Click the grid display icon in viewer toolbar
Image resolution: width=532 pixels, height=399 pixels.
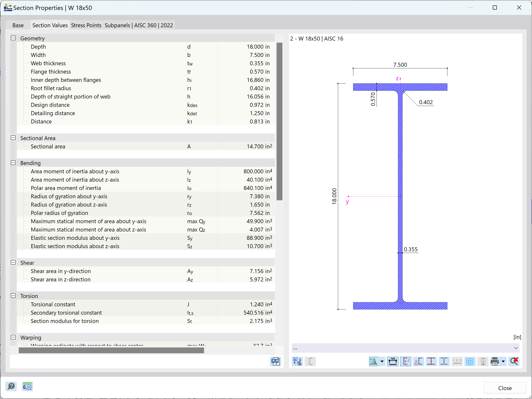pyautogui.click(x=469, y=361)
